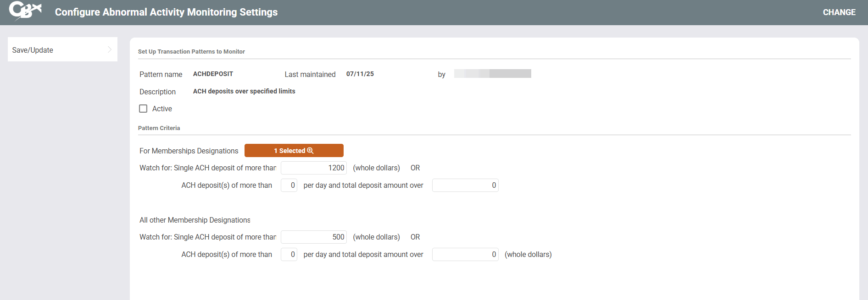The height and width of the screenshot is (300, 868).
Task: Enable the Active checkbox
Action: [143, 109]
